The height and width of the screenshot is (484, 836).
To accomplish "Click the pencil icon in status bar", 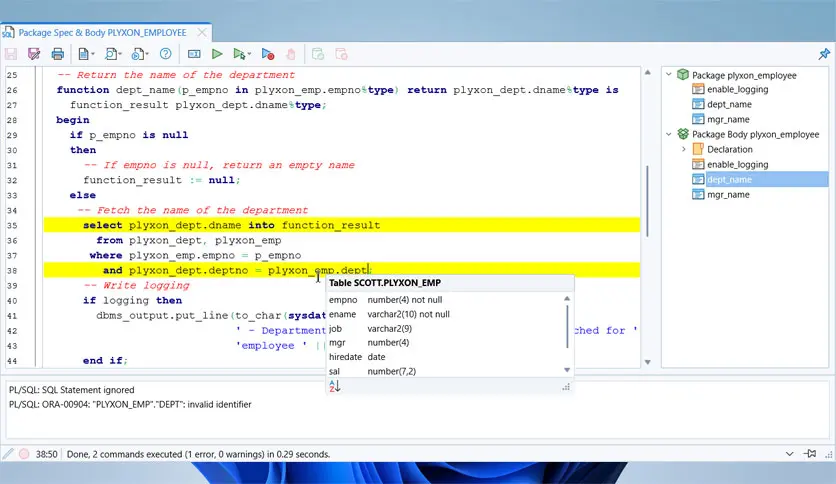I will pyautogui.click(x=8, y=454).
